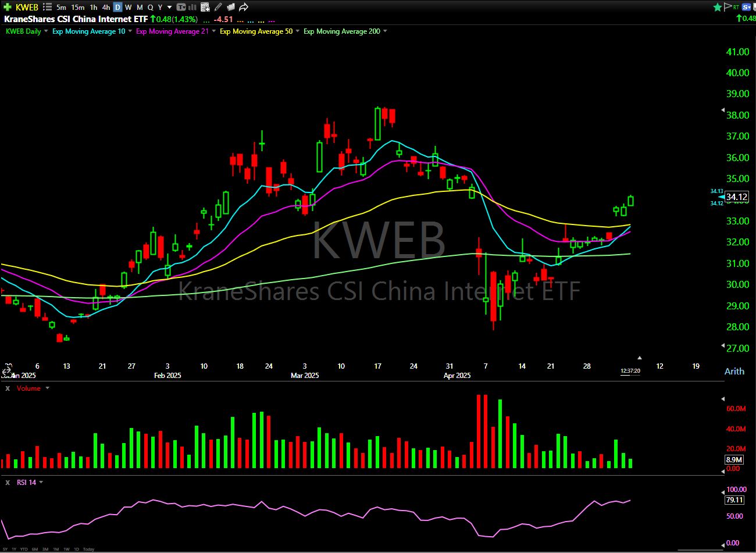The height and width of the screenshot is (553, 756).
Task: Set chart range to 1D
Action: (76, 549)
